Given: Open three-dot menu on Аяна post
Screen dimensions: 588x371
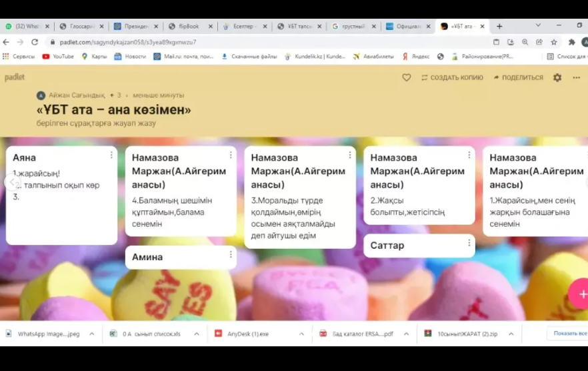Looking at the screenshot, I should pos(111,155).
